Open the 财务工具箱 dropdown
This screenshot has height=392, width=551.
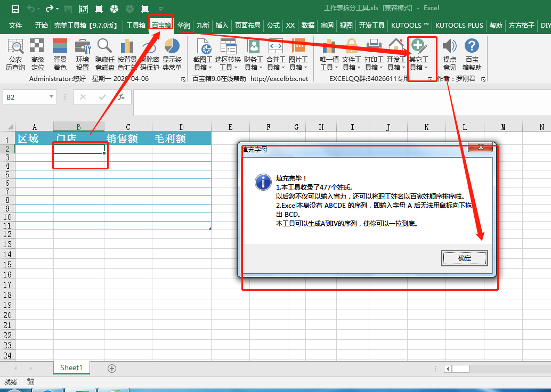[x=253, y=55]
